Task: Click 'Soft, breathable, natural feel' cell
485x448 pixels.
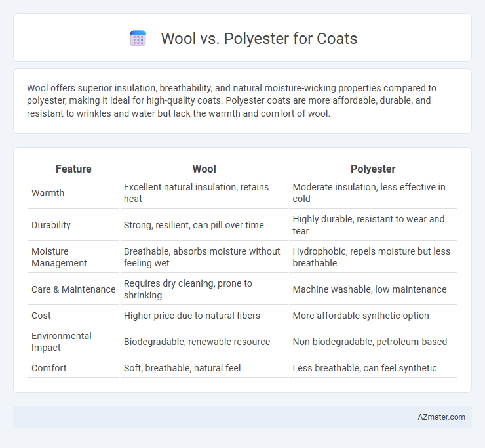Action: pos(204,368)
